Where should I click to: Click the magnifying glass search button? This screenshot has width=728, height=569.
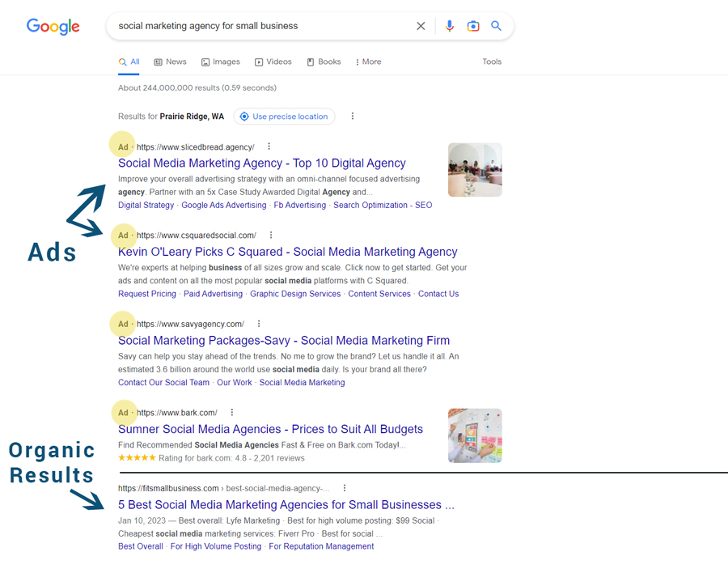pos(496,26)
